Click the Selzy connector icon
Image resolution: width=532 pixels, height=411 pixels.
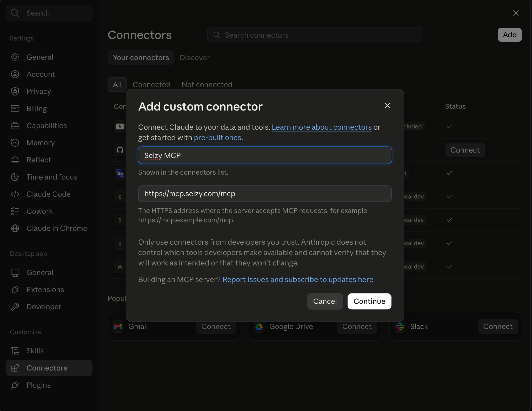coord(120,173)
